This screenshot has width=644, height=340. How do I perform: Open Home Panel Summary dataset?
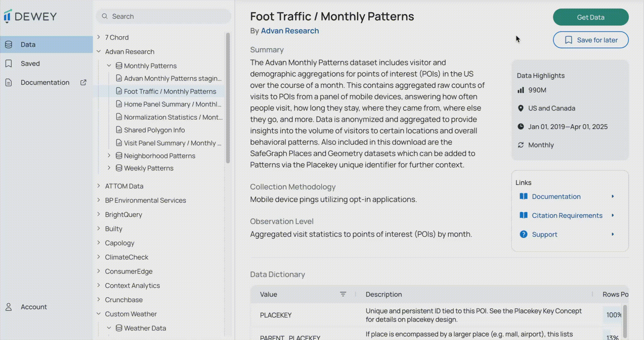(172, 104)
